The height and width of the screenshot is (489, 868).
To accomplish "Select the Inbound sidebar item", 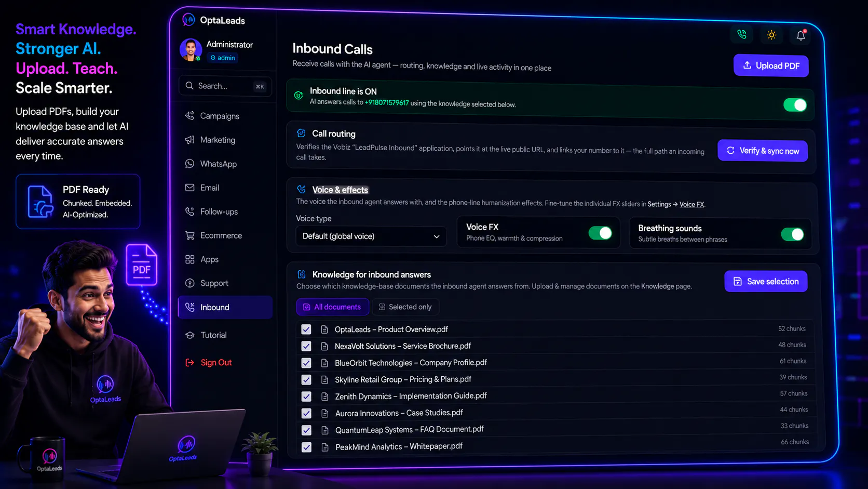I will 225,307.
